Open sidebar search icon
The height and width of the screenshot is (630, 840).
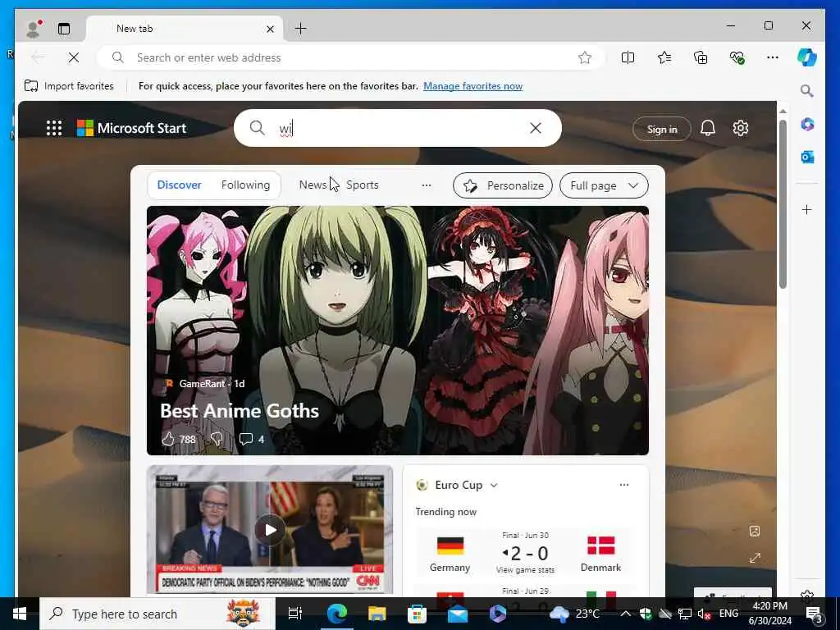pos(807,91)
